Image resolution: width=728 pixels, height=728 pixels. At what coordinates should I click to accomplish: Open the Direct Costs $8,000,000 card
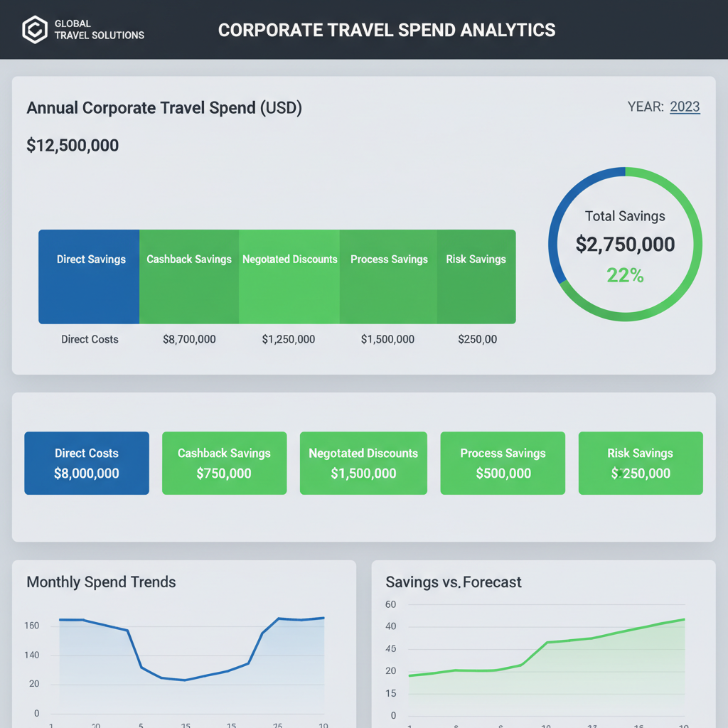(87, 463)
